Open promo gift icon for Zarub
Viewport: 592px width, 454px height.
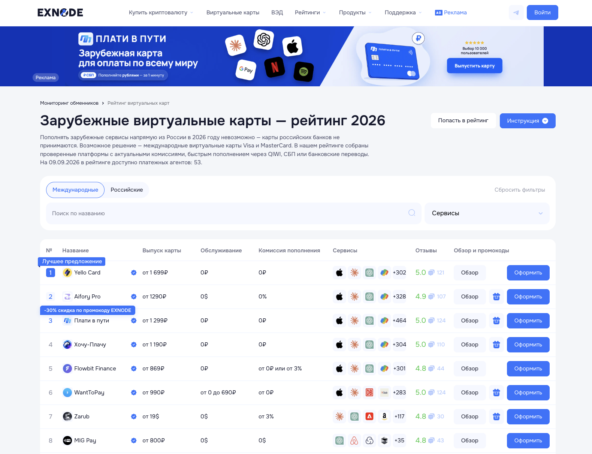click(x=496, y=417)
